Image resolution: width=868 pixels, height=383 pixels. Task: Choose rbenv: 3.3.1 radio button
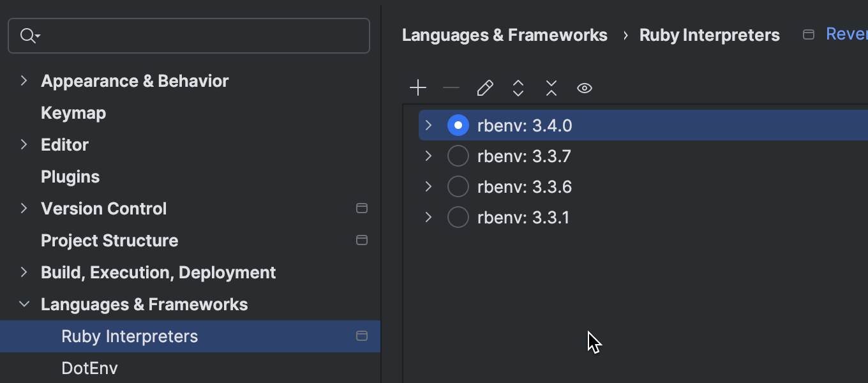(458, 218)
